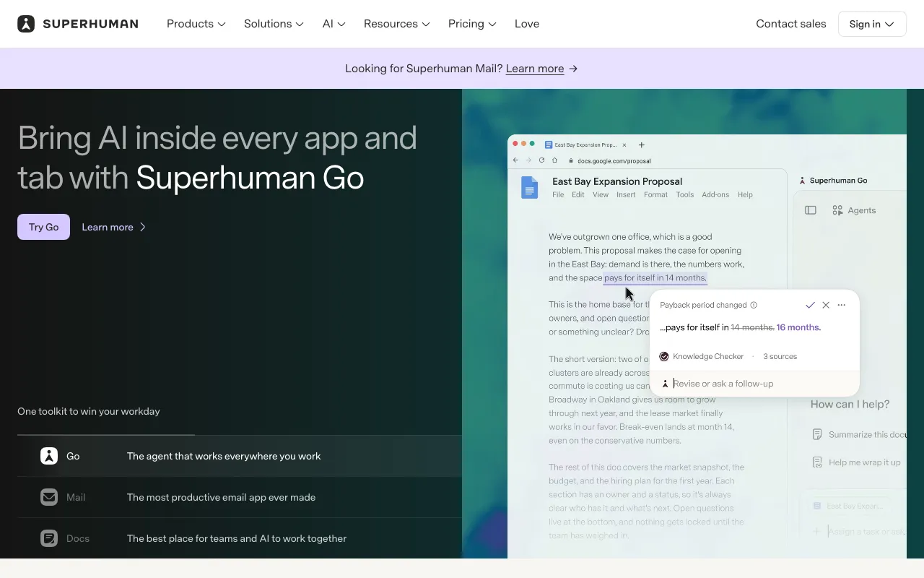924x578 pixels.
Task: Open more options on the suggestion card
Action: [842, 305]
